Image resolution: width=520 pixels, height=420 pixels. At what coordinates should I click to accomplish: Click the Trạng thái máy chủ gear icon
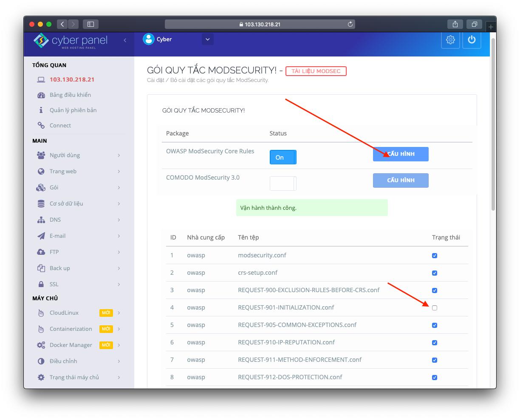(x=41, y=378)
